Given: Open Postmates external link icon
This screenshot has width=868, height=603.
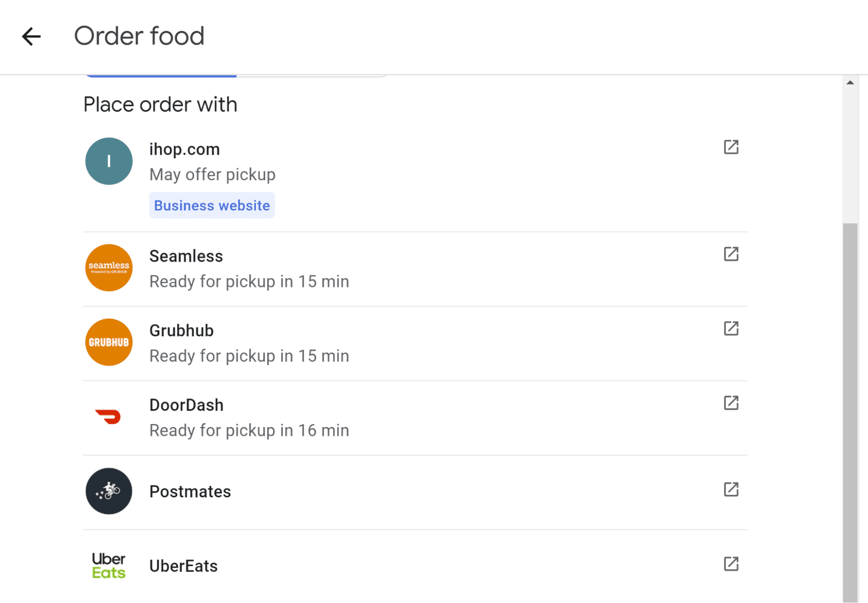Looking at the screenshot, I should click(731, 490).
